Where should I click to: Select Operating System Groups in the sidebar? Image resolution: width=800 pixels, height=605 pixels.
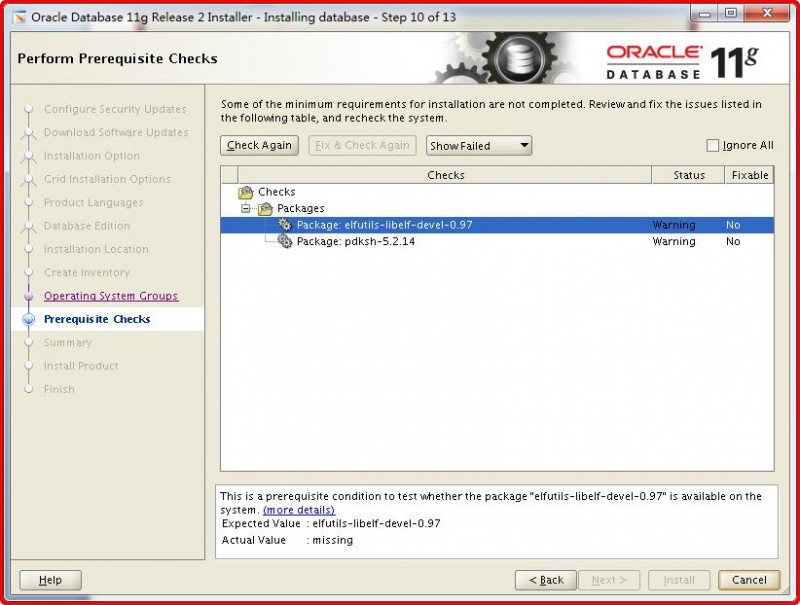(111, 296)
